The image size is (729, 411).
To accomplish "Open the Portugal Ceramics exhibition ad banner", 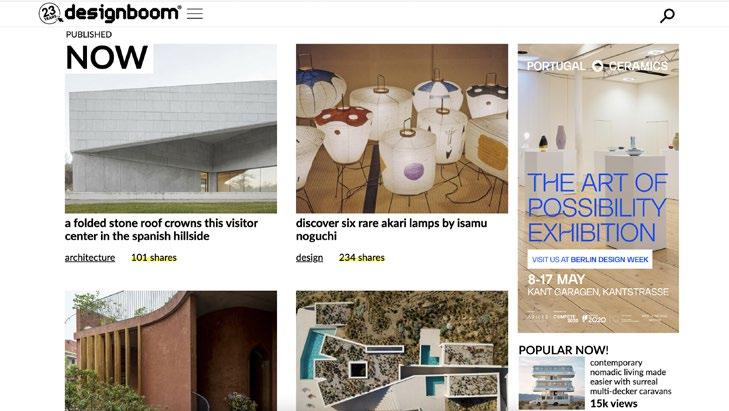I will coord(598,188).
